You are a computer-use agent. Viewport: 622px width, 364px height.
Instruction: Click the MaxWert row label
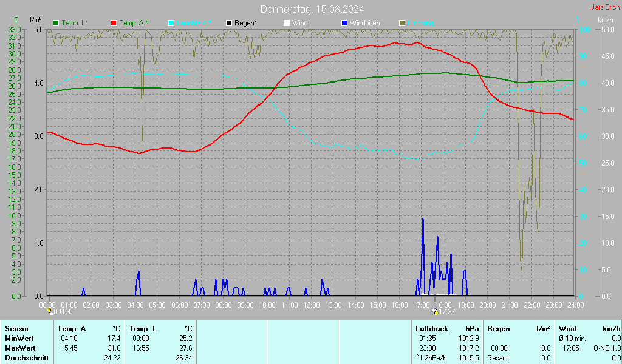(x=20, y=348)
